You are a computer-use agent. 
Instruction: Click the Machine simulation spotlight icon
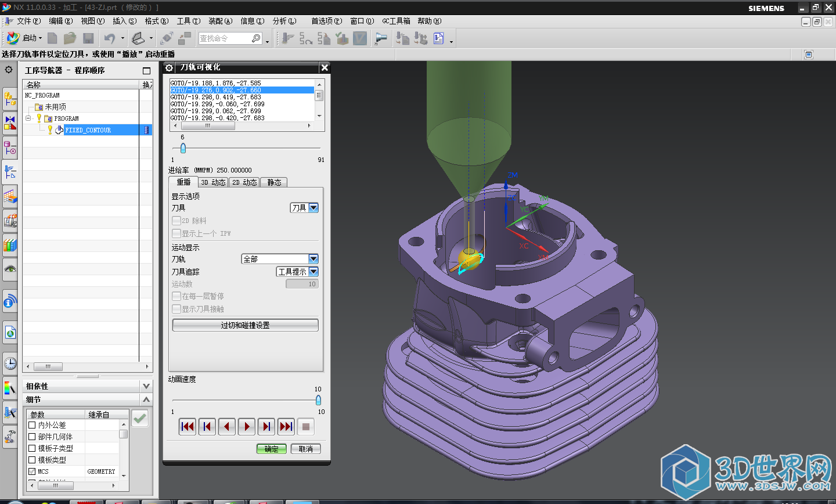(x=381, y=38)
